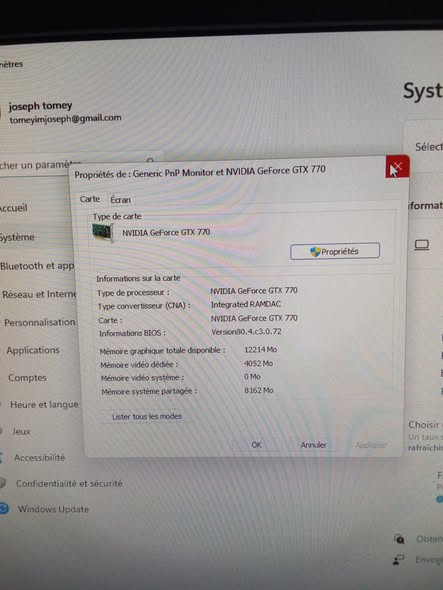Click the monitor icon in Settings pane
This screenshot has width=443, height=590.
422,245
